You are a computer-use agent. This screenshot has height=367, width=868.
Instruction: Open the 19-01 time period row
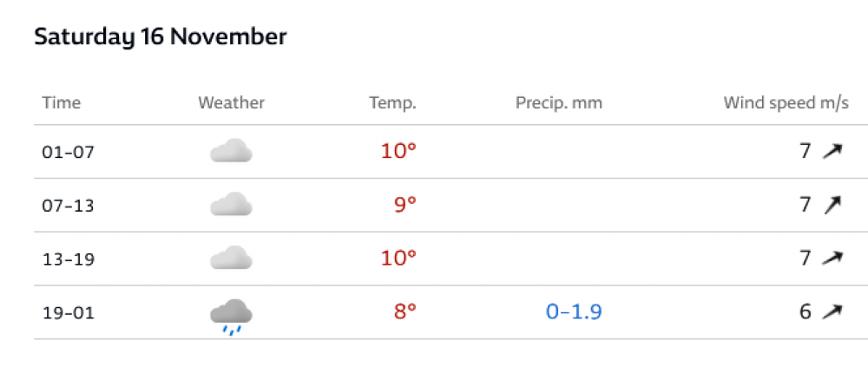point(450,312)
